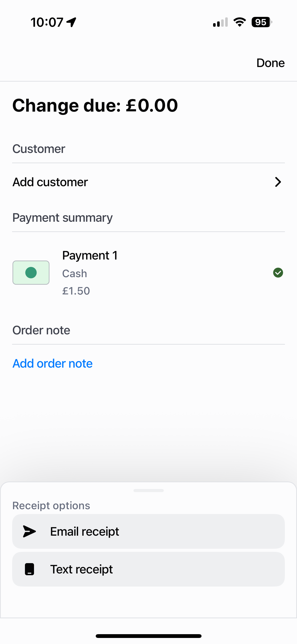The height and width of the screenshot is (644, 297).
Task: Tap the battery level indicator
Action: click(x=261, y=22)
